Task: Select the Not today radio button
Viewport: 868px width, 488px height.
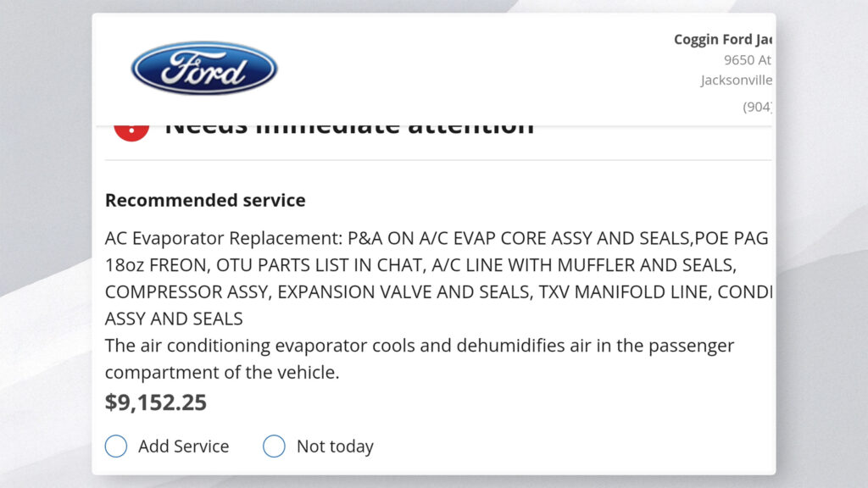Action: pos(274,446)
